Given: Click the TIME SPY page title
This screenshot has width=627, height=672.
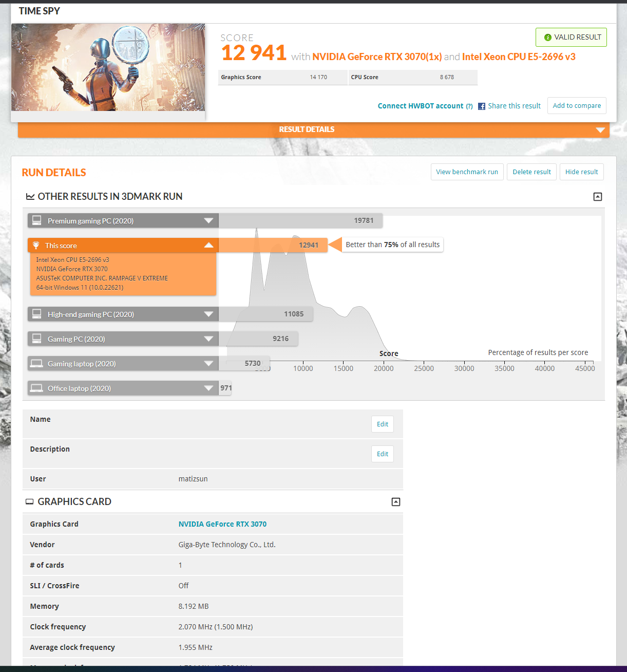Looking at the screenshot, I should 40,11.
